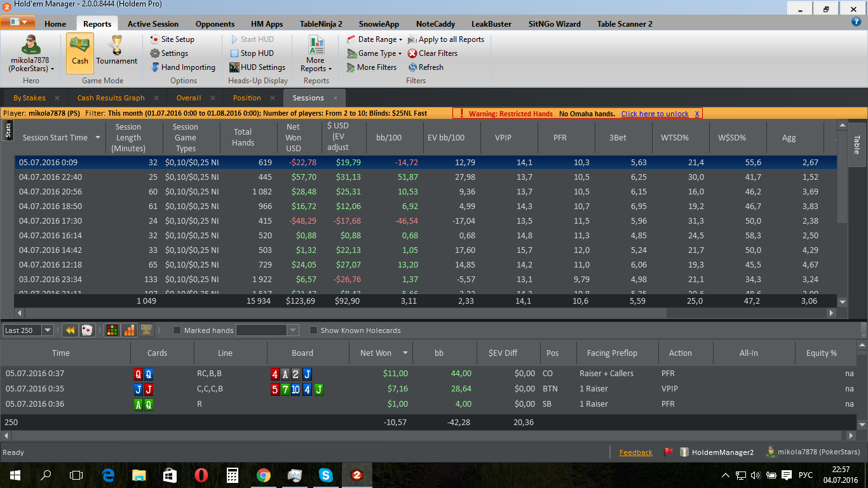Click the HoldemManager2 status bar icon
This screenshot has width=868, height=488.
[684, 452]
